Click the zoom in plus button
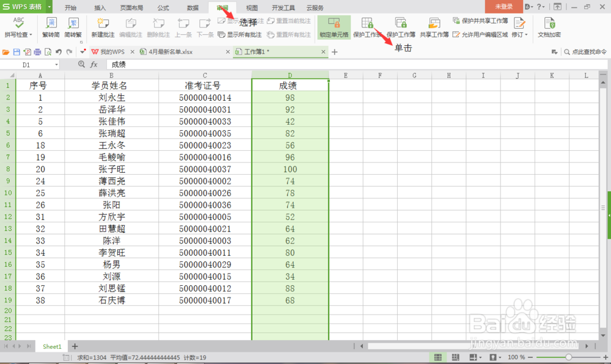Image resolution: width=611 pixels, height=364 pixels. 605,357
